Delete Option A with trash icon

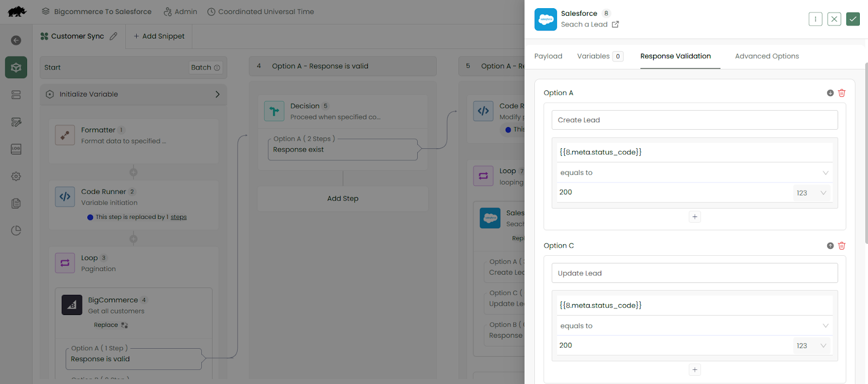coord(841,93)
